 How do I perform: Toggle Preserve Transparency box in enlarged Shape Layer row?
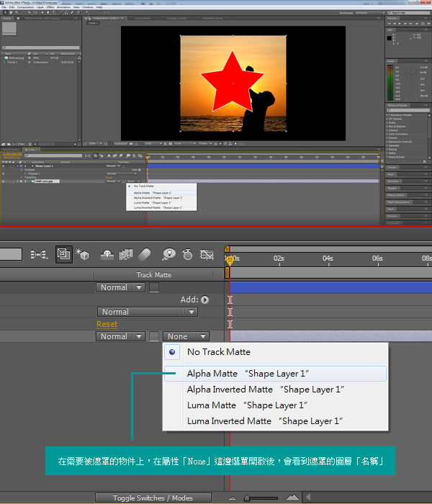tap(154, 287)
